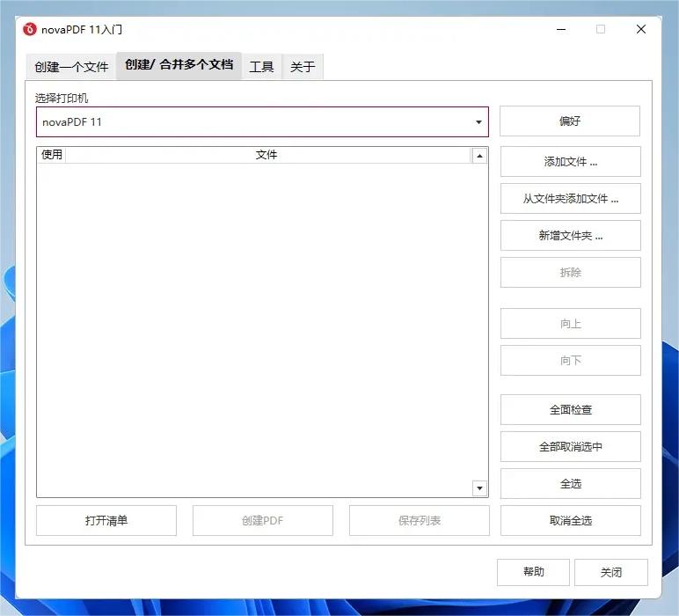
Task: Click the 向上 move up button
Action: pyautogui.click(x=570, y=323)
